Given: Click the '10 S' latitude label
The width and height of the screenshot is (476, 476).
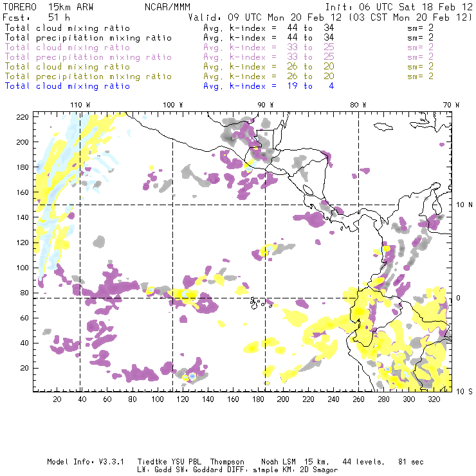Looking at the screenshot, I should [464, 391].
